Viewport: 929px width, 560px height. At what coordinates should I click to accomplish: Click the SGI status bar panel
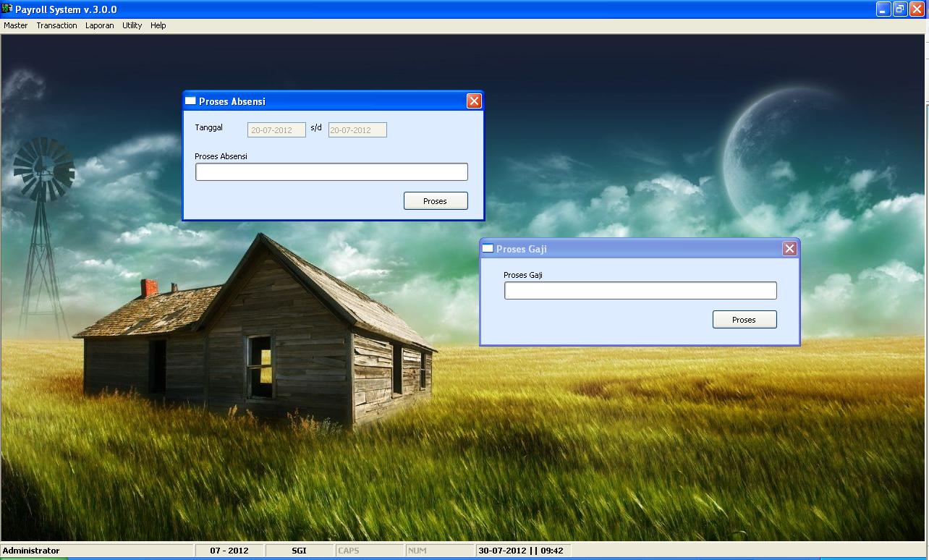click(x=299, y=551)
